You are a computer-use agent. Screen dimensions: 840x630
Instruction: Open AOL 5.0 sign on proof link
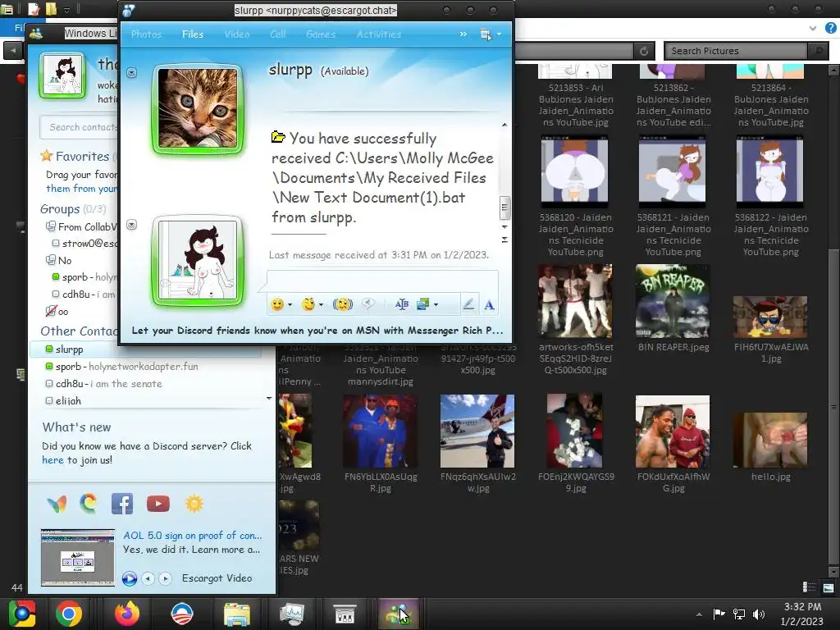tap(192, 535)
